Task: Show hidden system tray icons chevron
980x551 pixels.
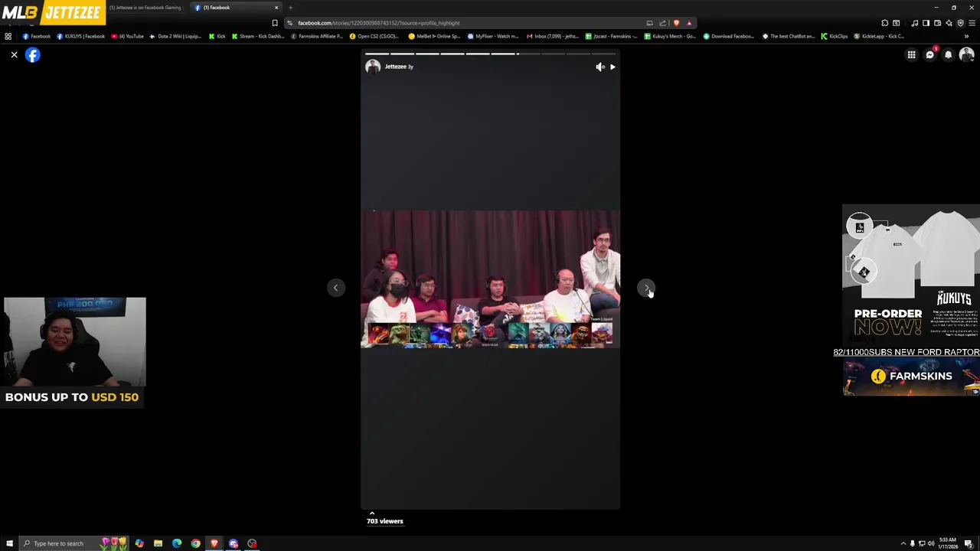Action: tap(903, 543)
